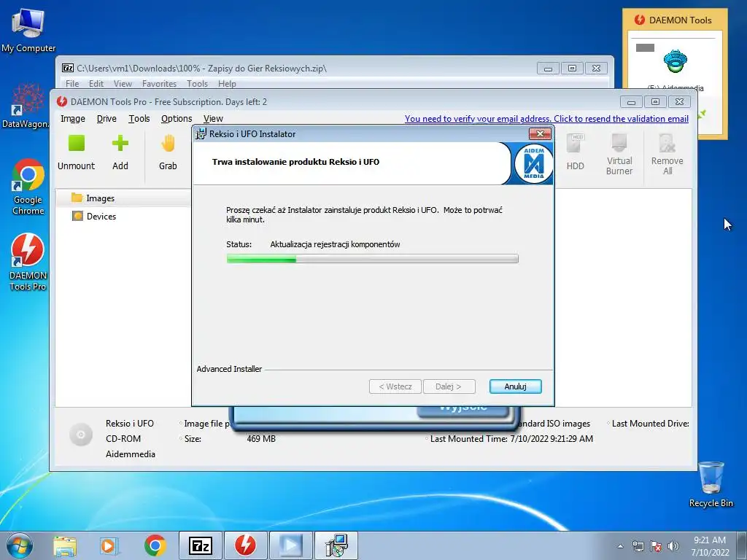747x560 pixels.
Task: Click the blue play app in taskbar
Action: (290, 545)
